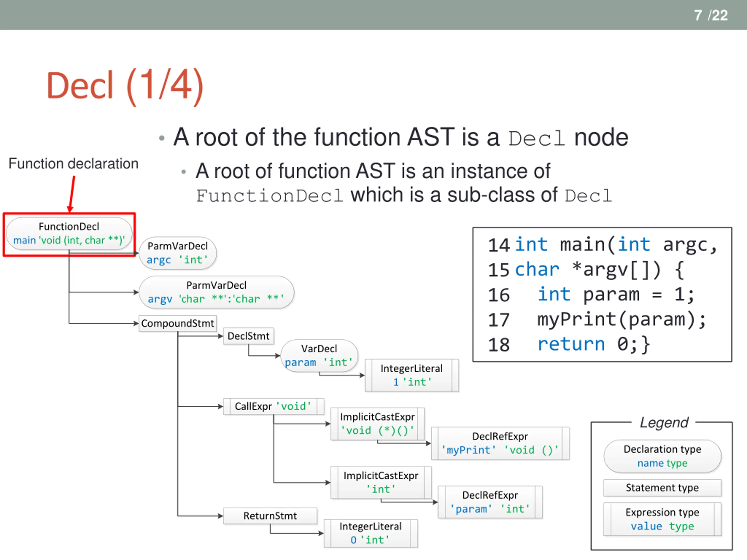The width and height of the screenshot is (747, 560).
Task: Click the Expression type legend item
Action: [x=662, y=519]
